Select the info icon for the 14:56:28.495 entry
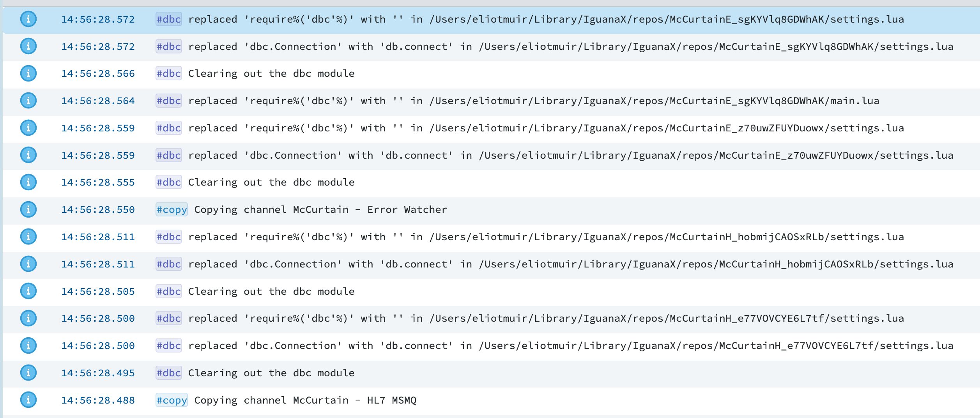This screenshot has width=980, height=418. (x=28, y=373)
